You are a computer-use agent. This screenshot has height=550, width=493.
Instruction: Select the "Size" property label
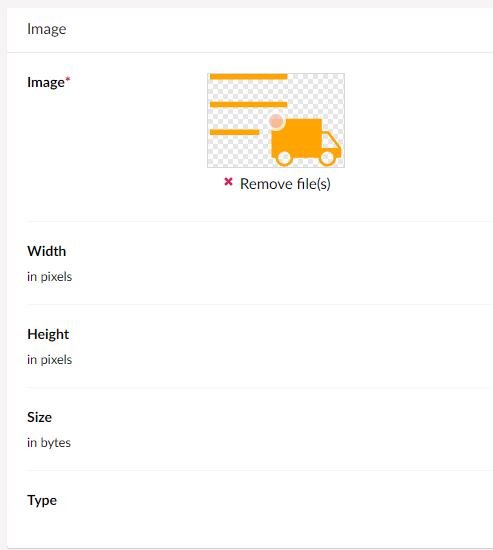[x=39, y=417]
